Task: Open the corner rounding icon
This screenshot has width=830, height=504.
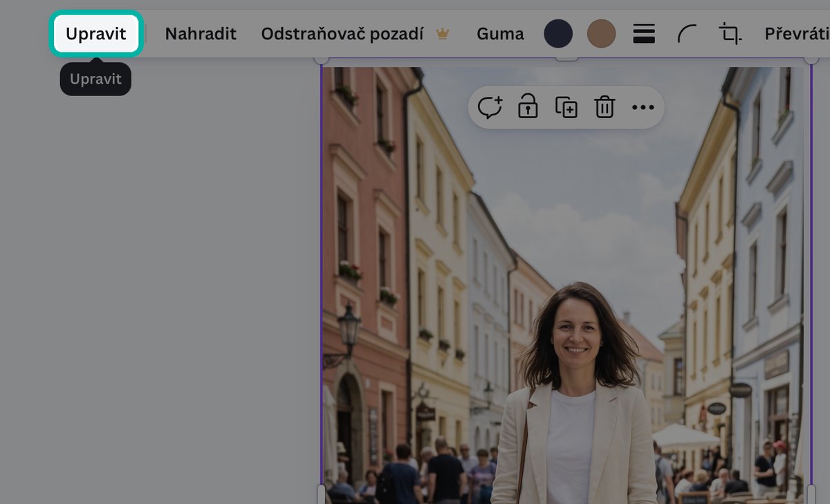Action: (686, 33)
